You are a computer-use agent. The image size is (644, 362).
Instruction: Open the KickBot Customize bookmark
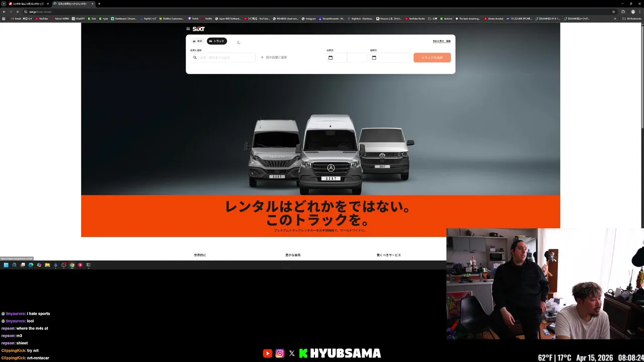click(x=172, y=19)
